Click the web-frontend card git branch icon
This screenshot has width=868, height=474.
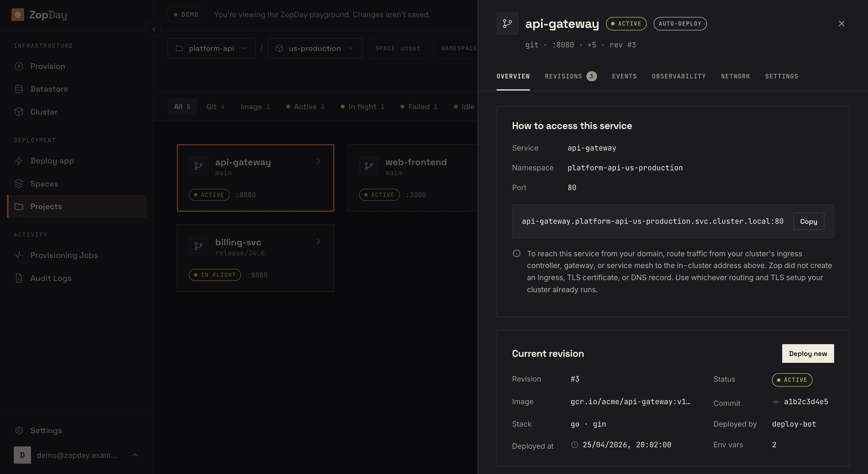point(369,166)
